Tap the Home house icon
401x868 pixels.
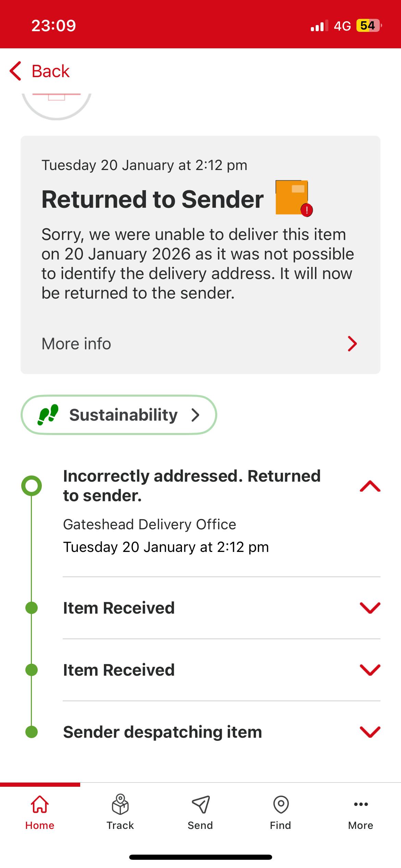(x=40, y=804)
